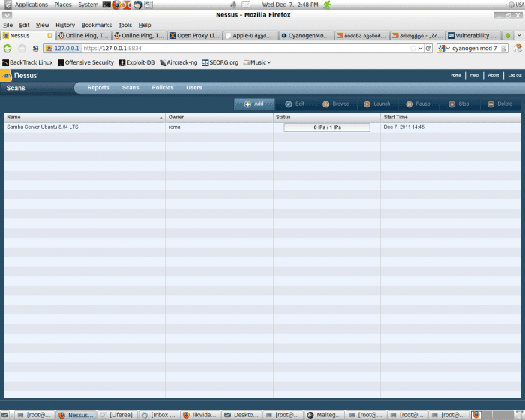
Task: Open the Firefox File menu
Action: (7, 25)
